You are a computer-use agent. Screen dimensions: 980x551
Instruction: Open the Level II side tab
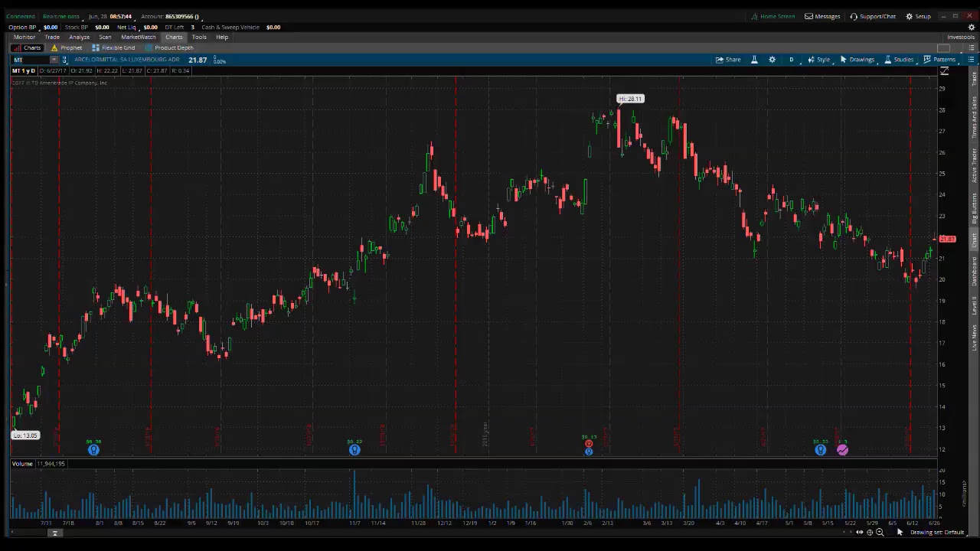975,305
